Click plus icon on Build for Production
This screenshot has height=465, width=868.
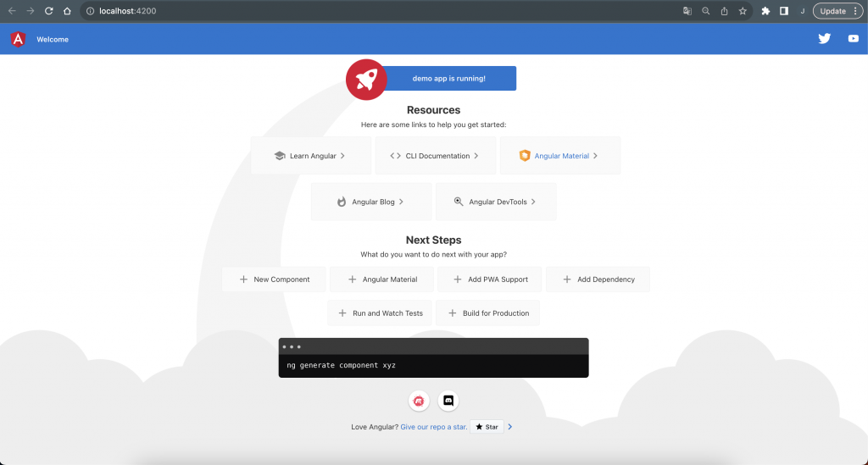(x=453, y=313)
